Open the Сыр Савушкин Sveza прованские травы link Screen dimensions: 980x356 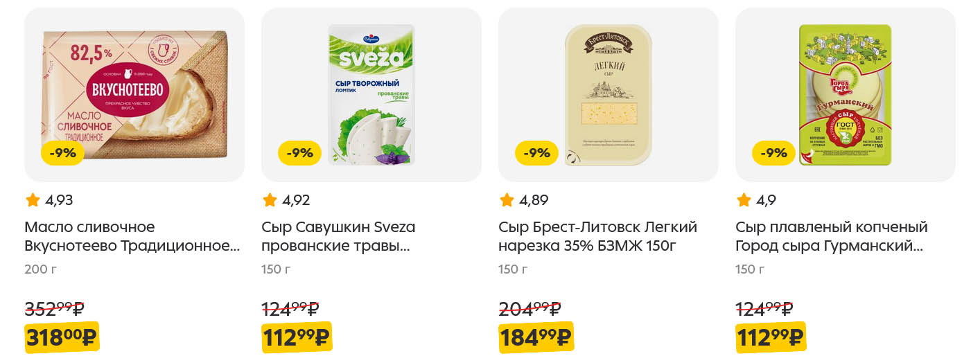click(338, 236)
